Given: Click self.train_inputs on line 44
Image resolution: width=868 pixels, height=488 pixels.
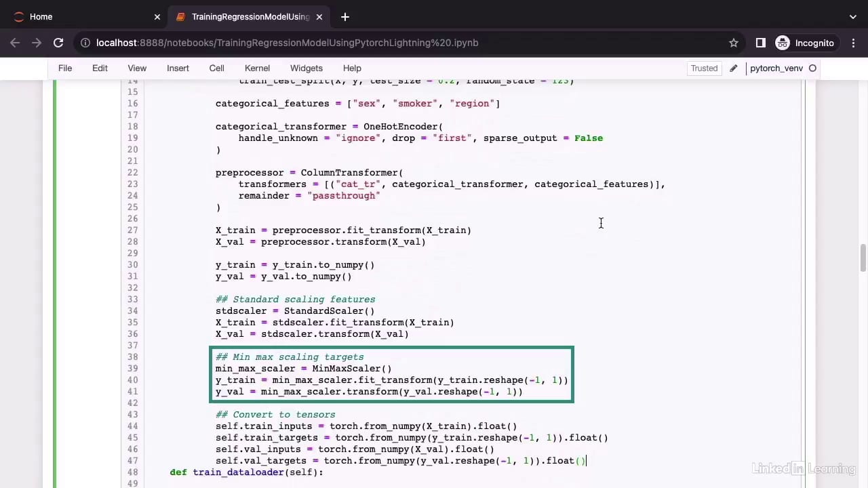Looking at the screenshot, I should click(264, 426).
